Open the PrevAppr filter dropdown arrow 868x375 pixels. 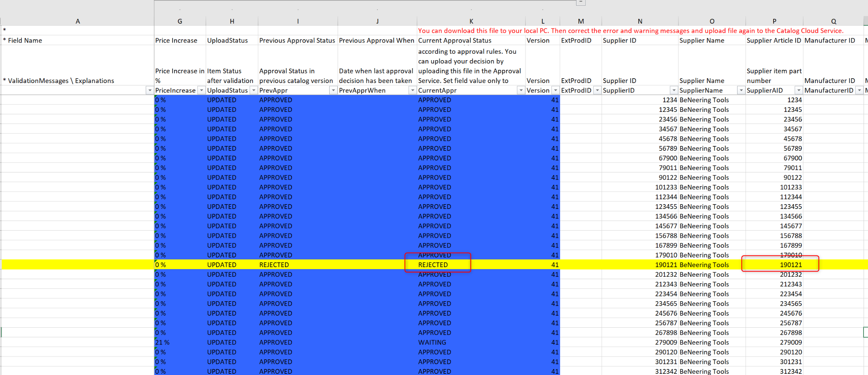[x=333, y=91]
